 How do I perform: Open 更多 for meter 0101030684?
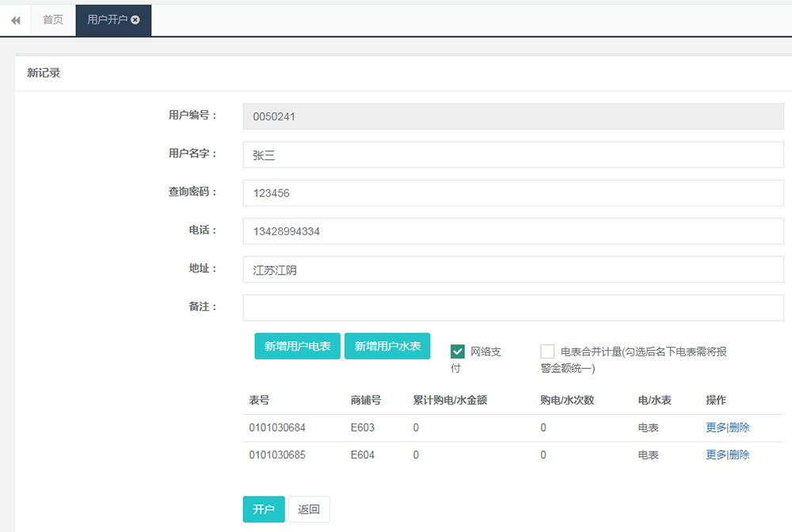tap(715, 427)
